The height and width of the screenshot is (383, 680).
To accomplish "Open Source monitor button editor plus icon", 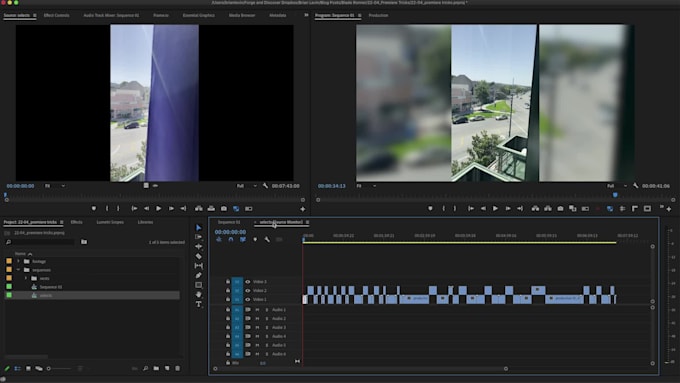I will tap(303, 209).
